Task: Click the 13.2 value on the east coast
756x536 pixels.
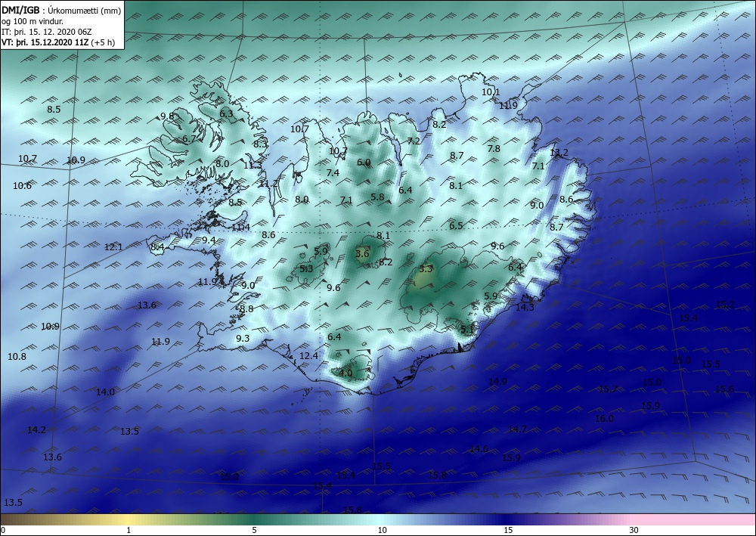Action: [559, 153]
